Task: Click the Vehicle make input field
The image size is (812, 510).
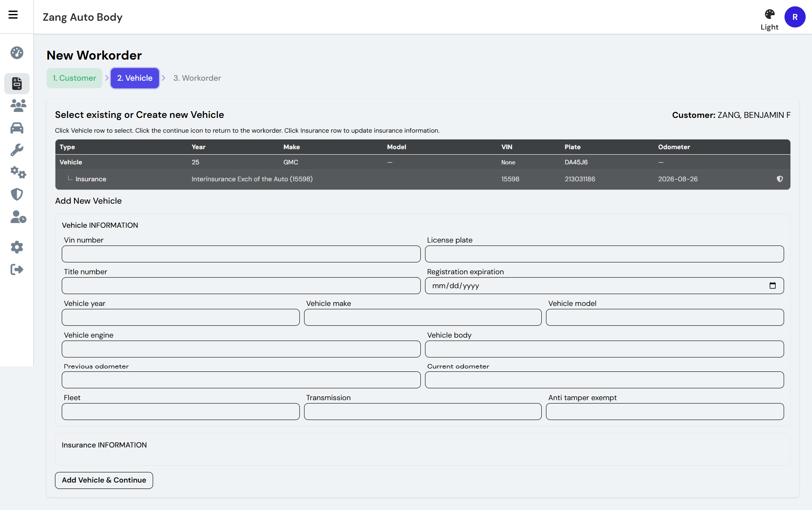Action: click(x=423, y=317)
